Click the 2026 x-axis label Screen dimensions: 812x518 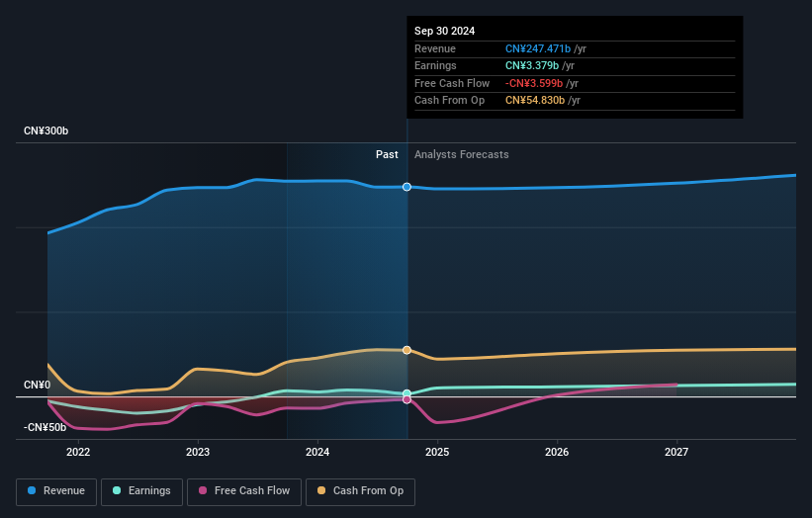557,453
